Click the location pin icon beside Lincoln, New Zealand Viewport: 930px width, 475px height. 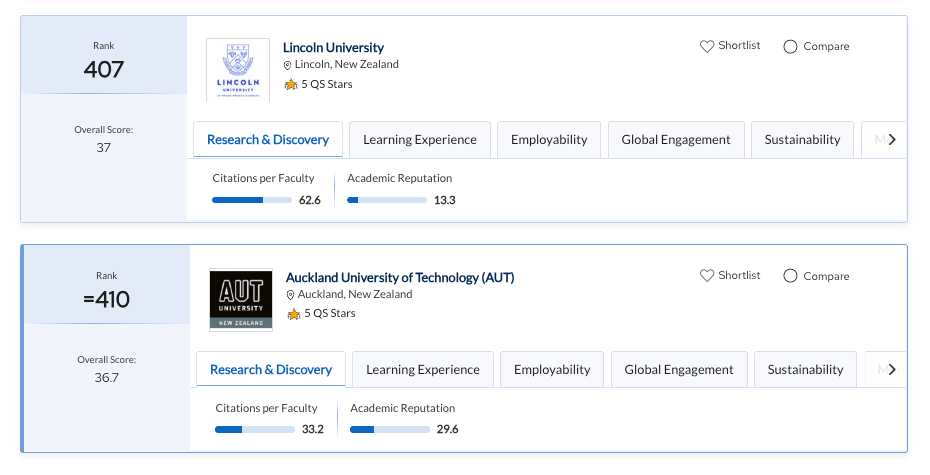pos(288,65)
